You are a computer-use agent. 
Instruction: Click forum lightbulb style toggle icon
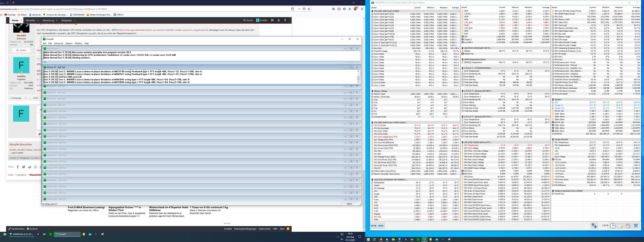click(285, 20)
